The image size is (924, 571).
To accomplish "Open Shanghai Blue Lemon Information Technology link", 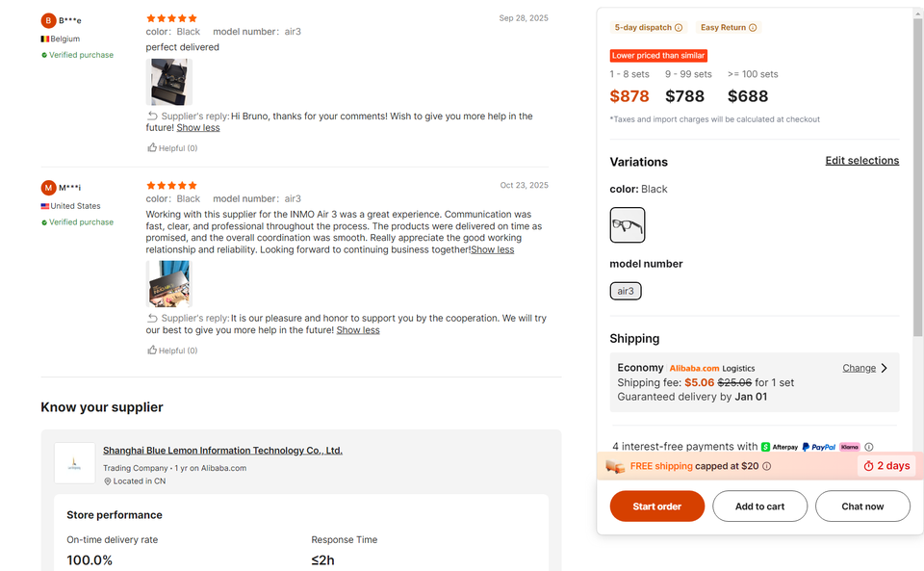I will (x=222, y=451).
